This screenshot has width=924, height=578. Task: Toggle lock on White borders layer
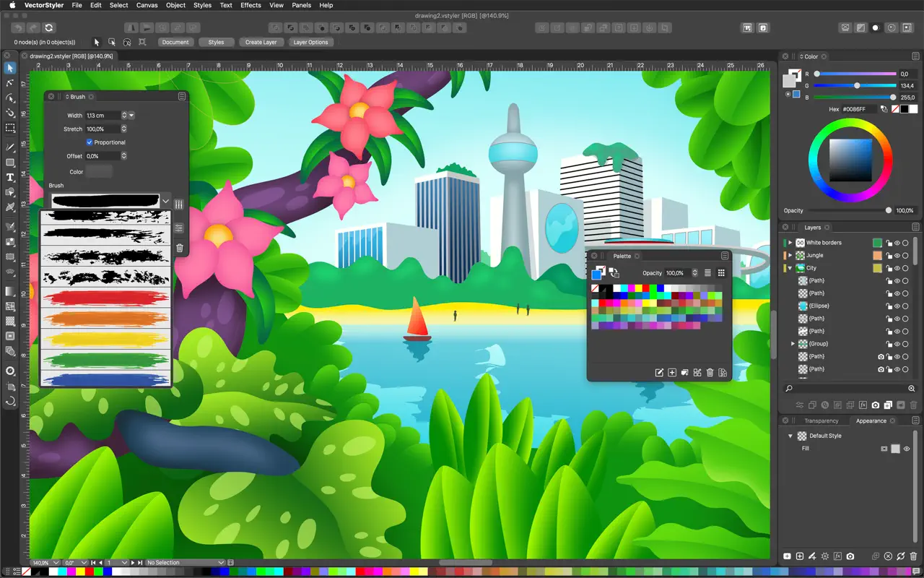tap(889, 243)
